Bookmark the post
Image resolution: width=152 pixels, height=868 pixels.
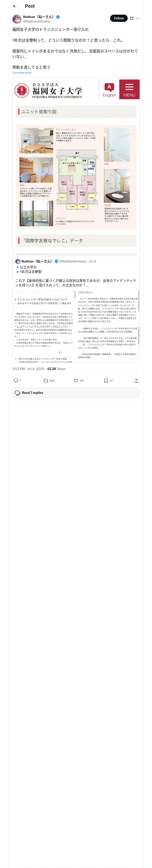coord(106,380)
